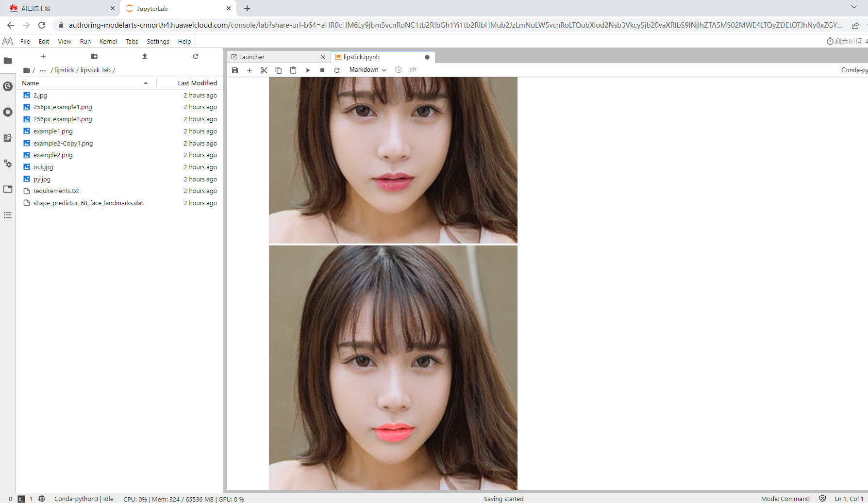Open the open tabs sidebar panel

[8, 189]
